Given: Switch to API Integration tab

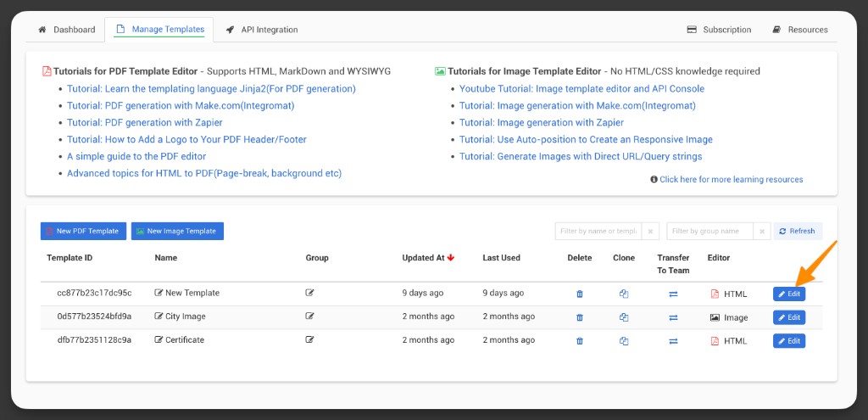Looking at the screenshot, I should pyautogui.click(x=262, y=30).
